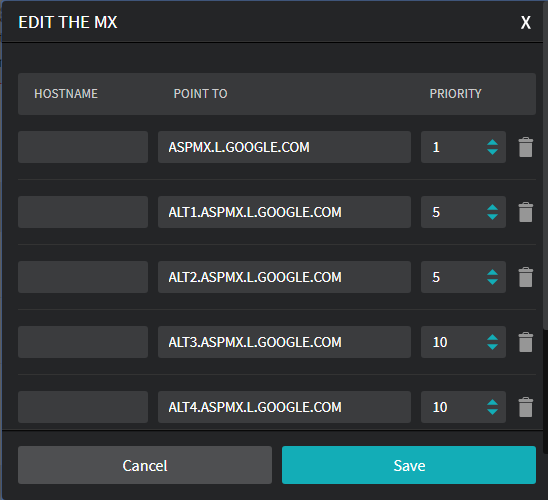Focus hostname field of ALT3.ASPMX.L.GOOGLE.COM row

pyautogui.click(x=83, y=342)
